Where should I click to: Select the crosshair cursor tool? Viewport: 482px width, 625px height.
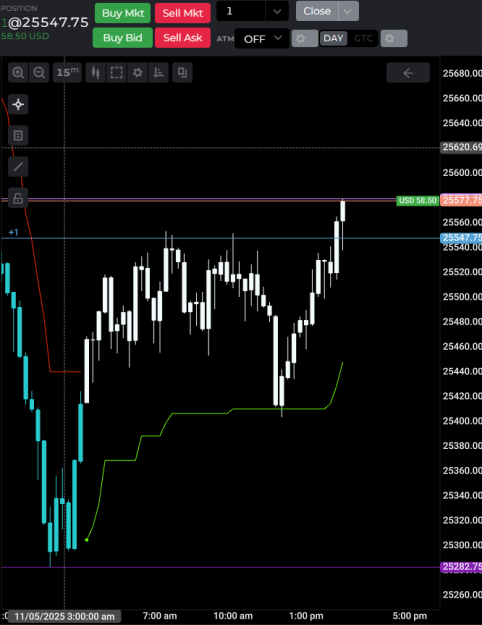[x=18, y=104]
